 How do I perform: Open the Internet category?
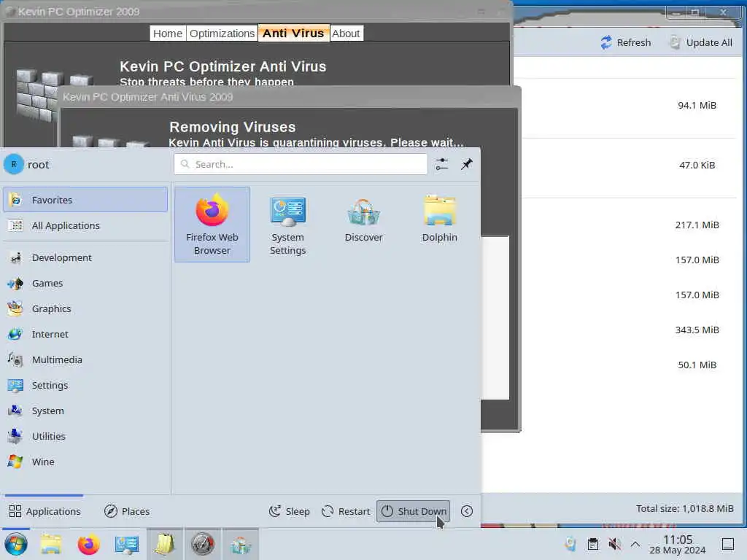85,334
